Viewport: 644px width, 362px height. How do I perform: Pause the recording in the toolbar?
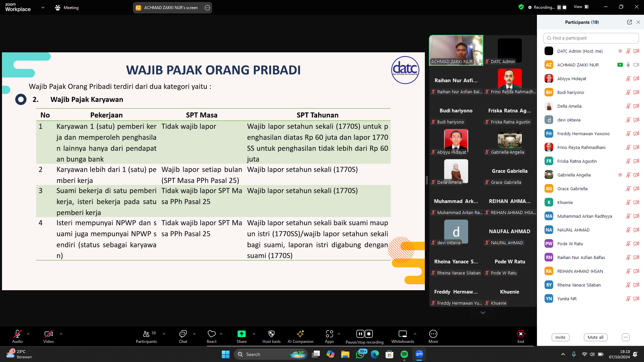tap(360, 334)
